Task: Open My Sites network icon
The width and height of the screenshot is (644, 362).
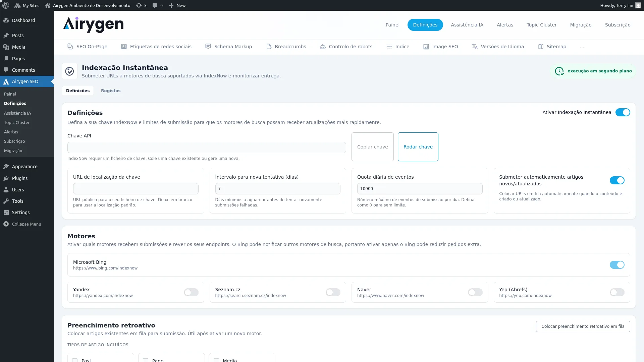Action: pyautogui.click(x=17, y=5)
